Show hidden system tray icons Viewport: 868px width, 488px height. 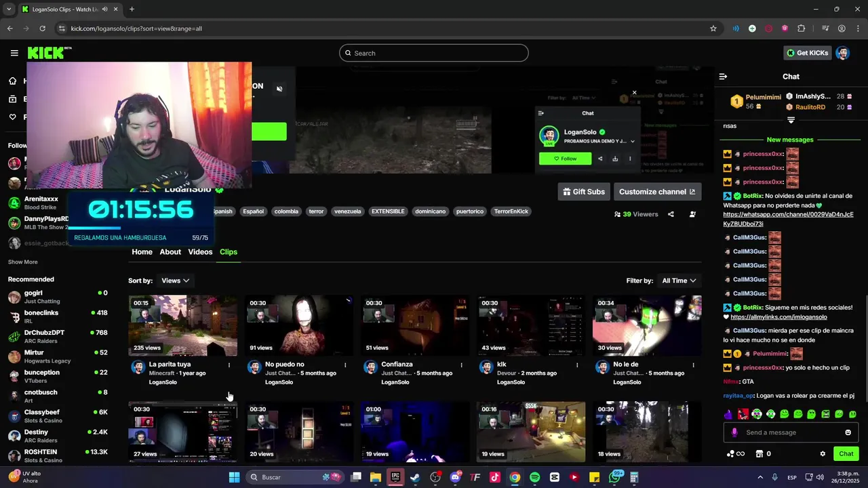(759, 477)
